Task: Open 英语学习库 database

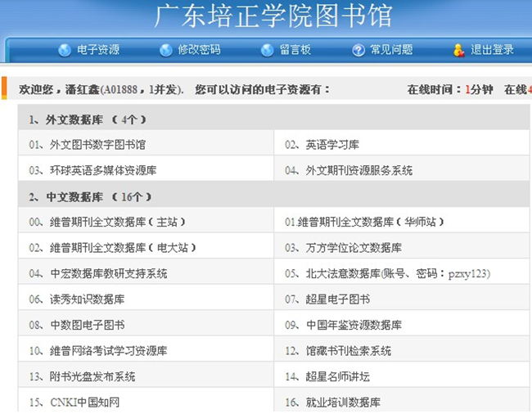Action: (x=332, y=145)
